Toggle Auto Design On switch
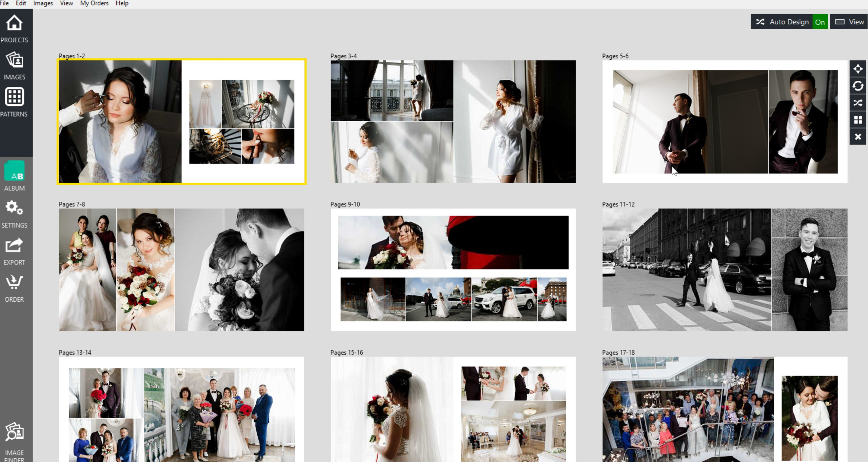This screenshot has width=868, height=462. coord(820,22)
